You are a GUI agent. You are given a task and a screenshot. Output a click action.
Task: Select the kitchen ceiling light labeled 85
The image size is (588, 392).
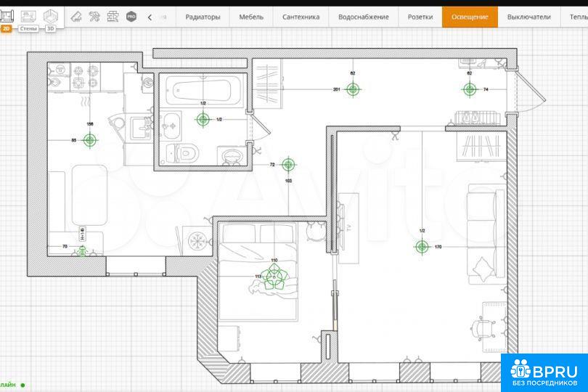point(89,140)
